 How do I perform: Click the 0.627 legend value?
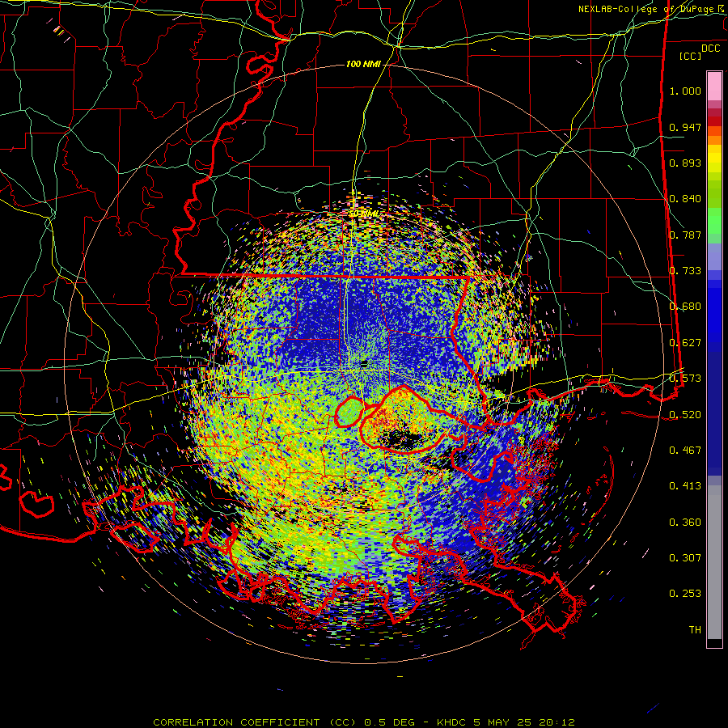click(685, 343)
